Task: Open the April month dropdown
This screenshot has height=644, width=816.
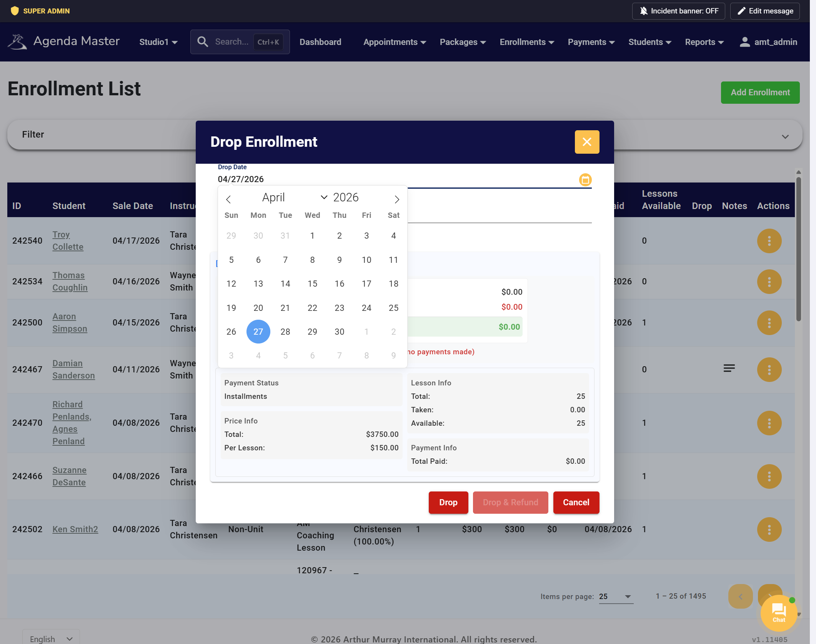Action: pyautogui.click(x=294, y=198)
